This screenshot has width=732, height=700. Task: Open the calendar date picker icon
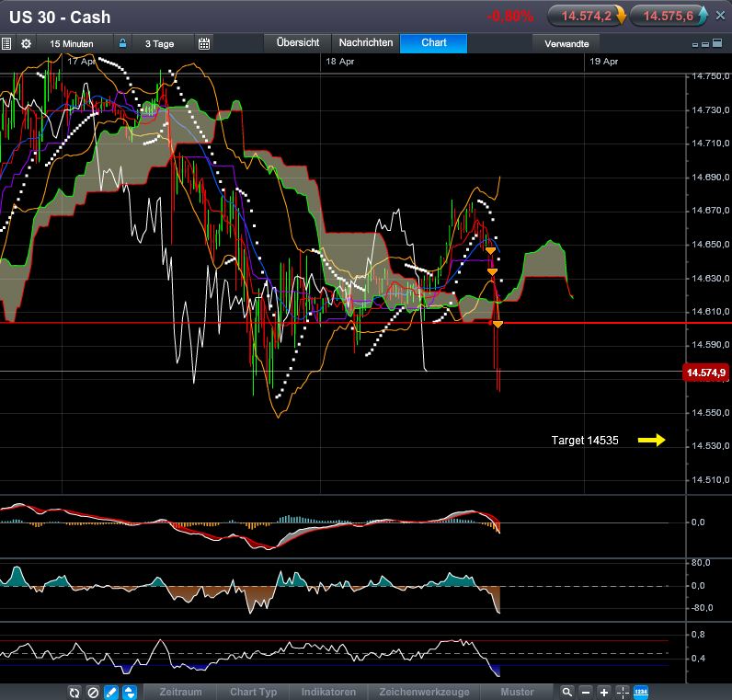pyautogui.click(x=204, y=44)
